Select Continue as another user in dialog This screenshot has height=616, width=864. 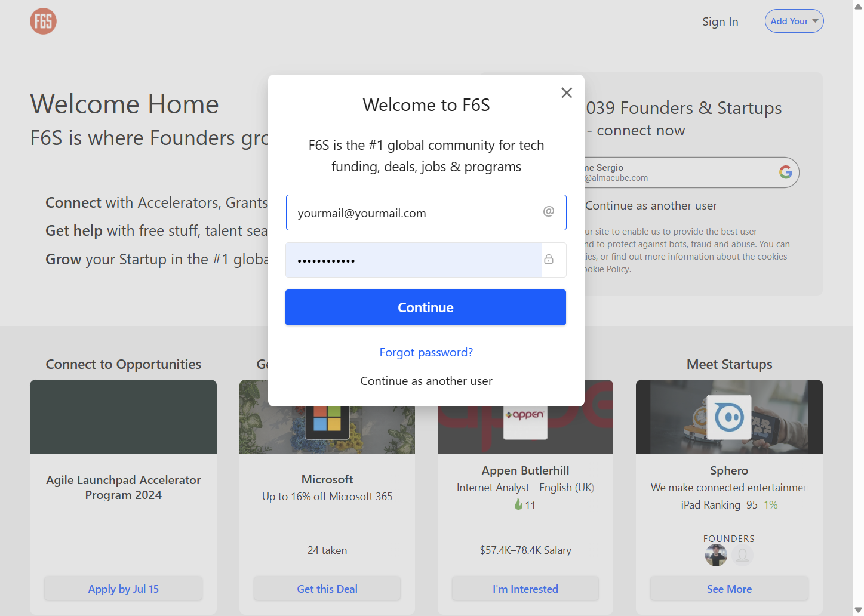coord(426,381)
